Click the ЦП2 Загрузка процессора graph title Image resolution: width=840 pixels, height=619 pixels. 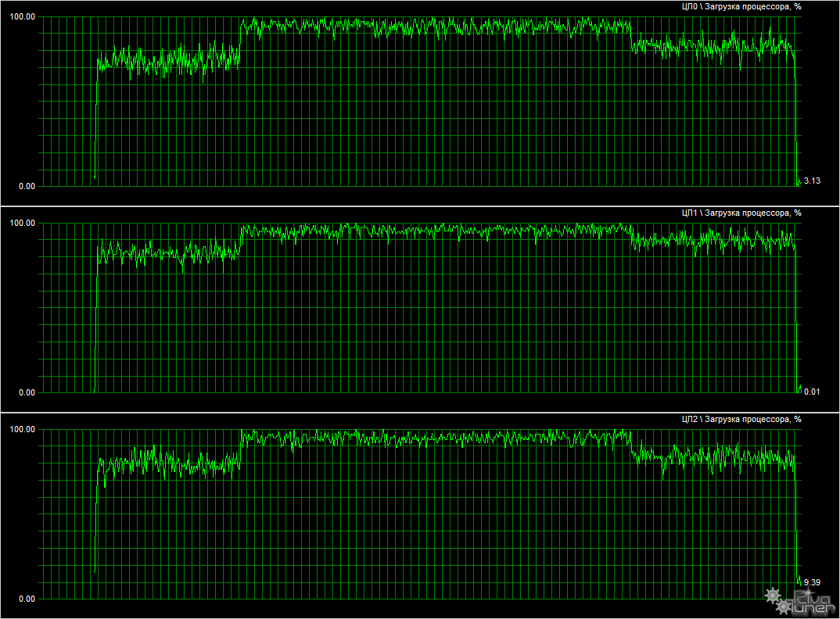point(741,419)
